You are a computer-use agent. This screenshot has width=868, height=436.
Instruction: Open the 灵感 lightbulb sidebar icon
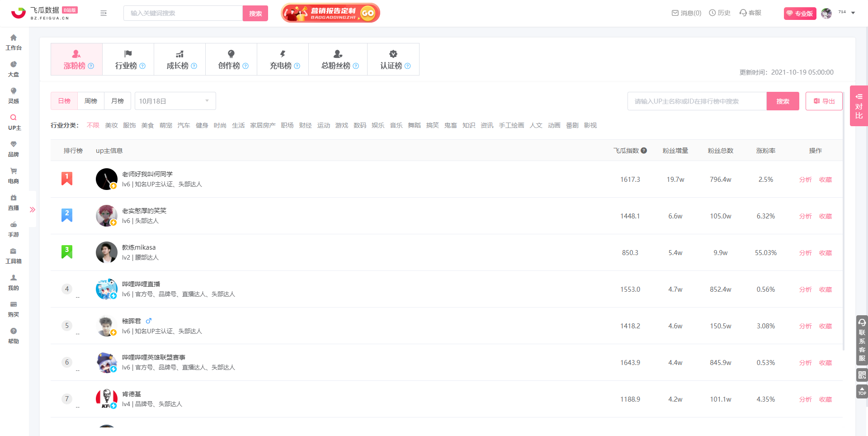pyautogui.click(x=14, y=91)
